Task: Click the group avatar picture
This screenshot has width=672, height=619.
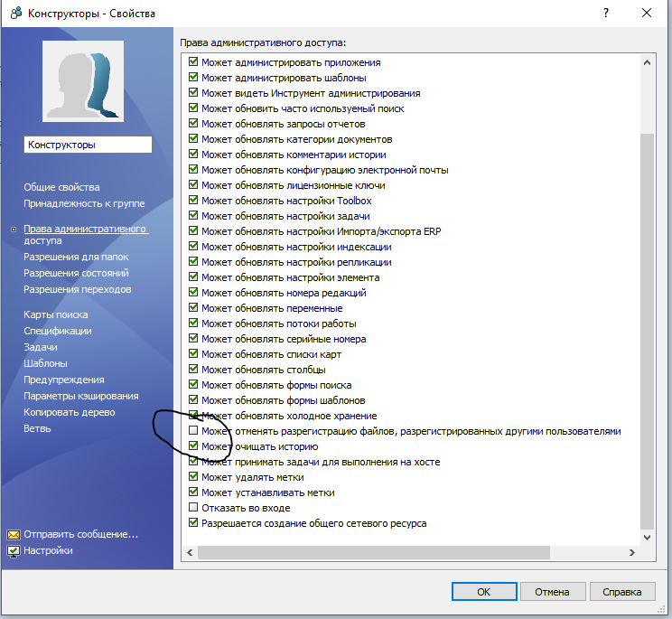Action: pyautogui.click(x=83, y=81)
